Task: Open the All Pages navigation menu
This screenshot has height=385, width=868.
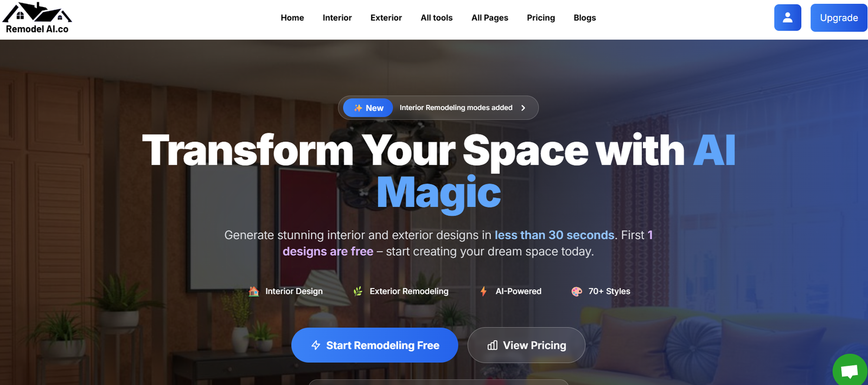Action: (x=489, y=18)
